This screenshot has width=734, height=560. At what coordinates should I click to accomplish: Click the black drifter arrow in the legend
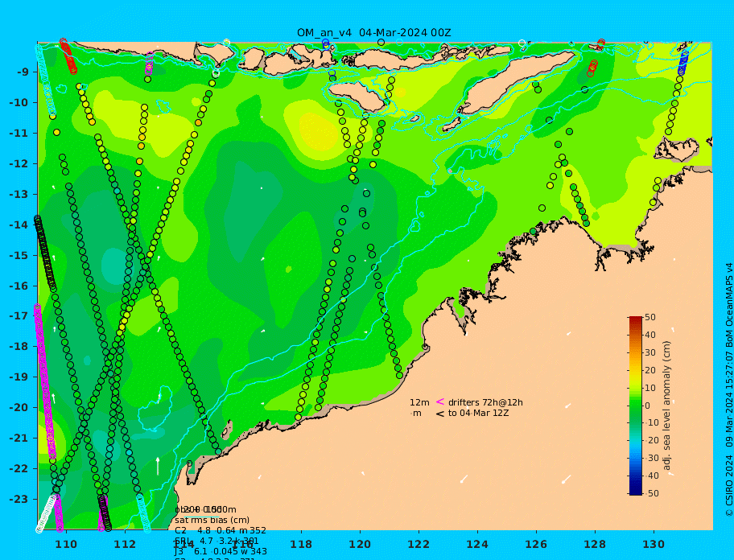440,413
